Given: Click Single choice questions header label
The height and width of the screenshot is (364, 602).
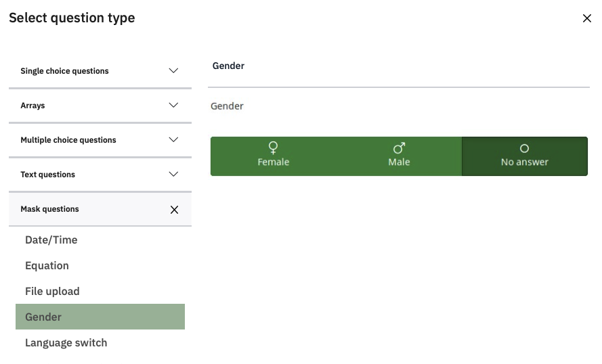Looking at the screenshot, I should [64, 71].
